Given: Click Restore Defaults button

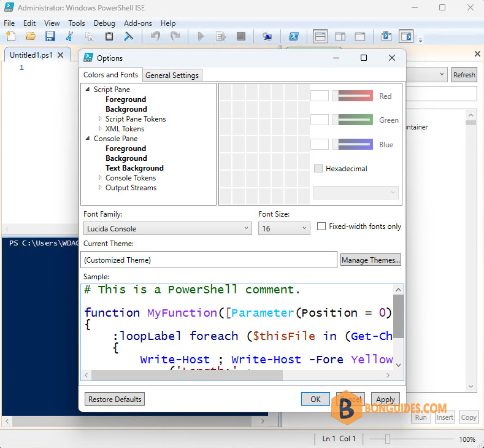Looking at the screenshot, I should click(115, 400).
